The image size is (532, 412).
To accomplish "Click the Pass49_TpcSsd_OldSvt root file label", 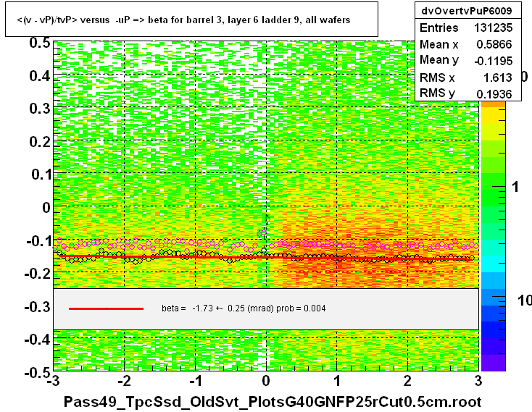I will pos(272,402).
